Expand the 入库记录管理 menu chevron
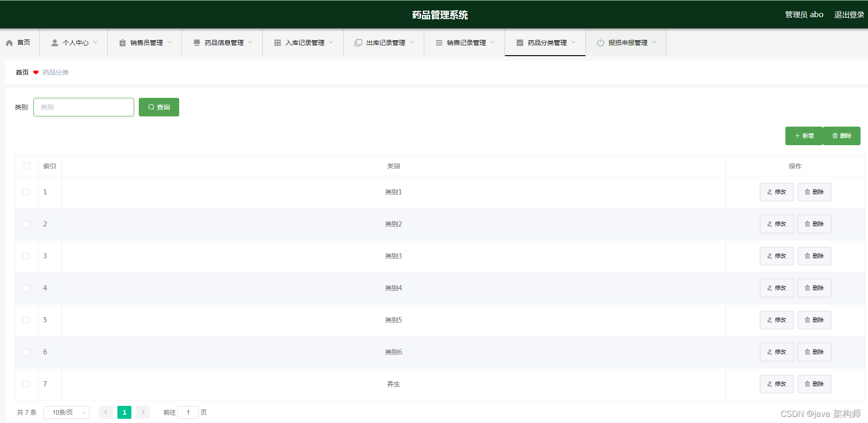 click(331, 42)
